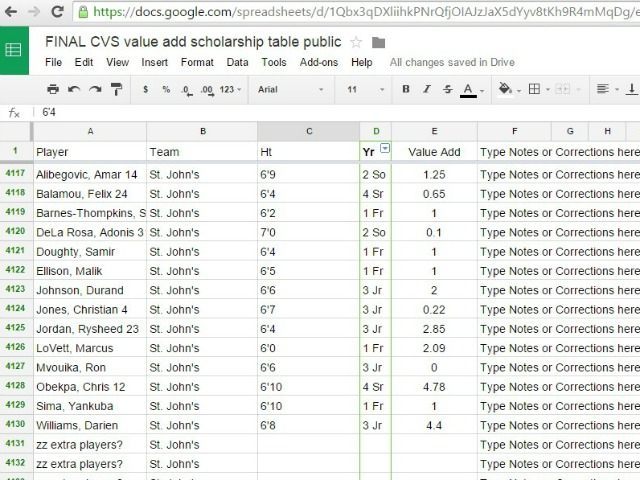Click the vertical align icon
The width and height of the screenshot is (640, 480).
click(x=631, y=89)
